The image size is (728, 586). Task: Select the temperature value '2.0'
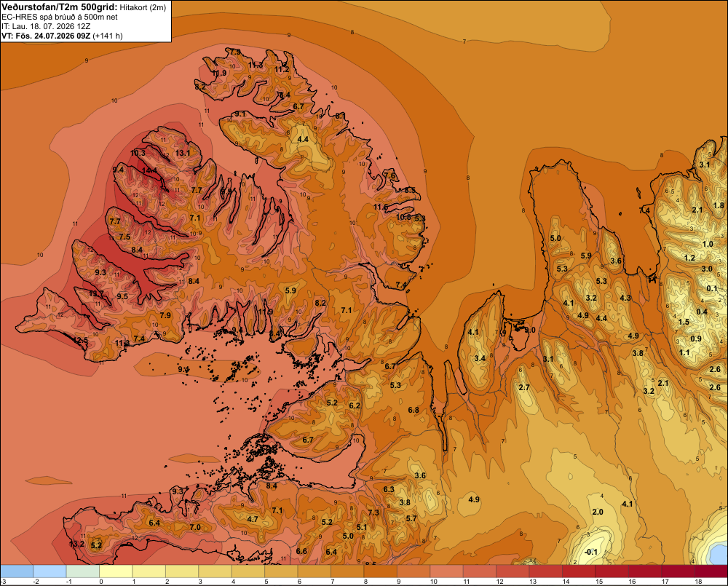click(x=598, y=512)
